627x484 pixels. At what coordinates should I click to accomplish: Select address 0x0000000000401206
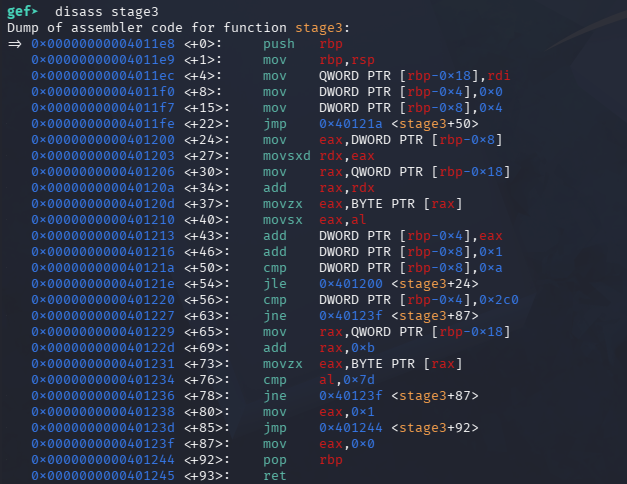coord(103,172)
